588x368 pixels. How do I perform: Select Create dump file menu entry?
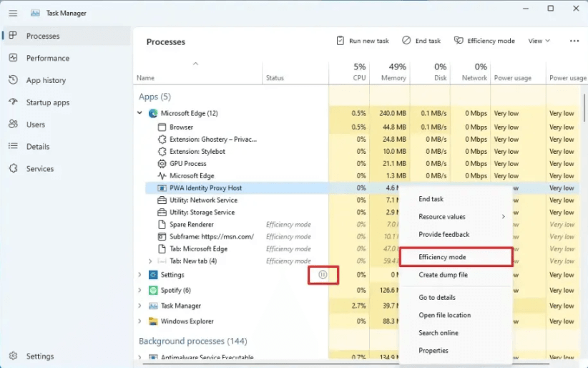click(x=443, y=275)
